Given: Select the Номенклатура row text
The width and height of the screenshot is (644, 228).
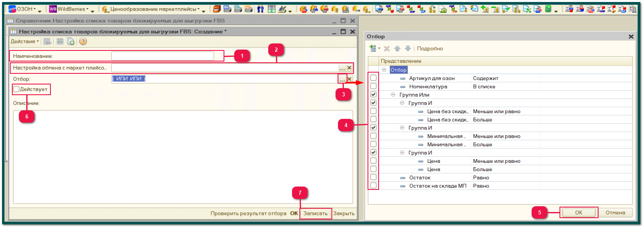Looking at the screenshot, I should [x=428, y=87].
